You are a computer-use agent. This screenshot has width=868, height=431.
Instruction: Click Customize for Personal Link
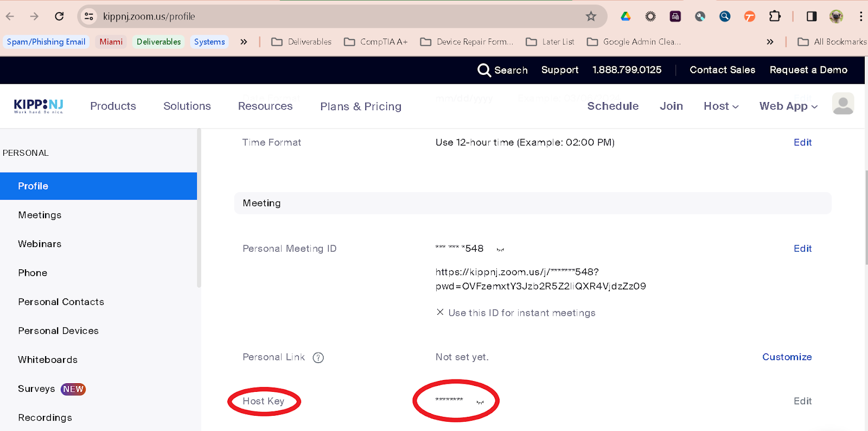(x=787, y=357)
